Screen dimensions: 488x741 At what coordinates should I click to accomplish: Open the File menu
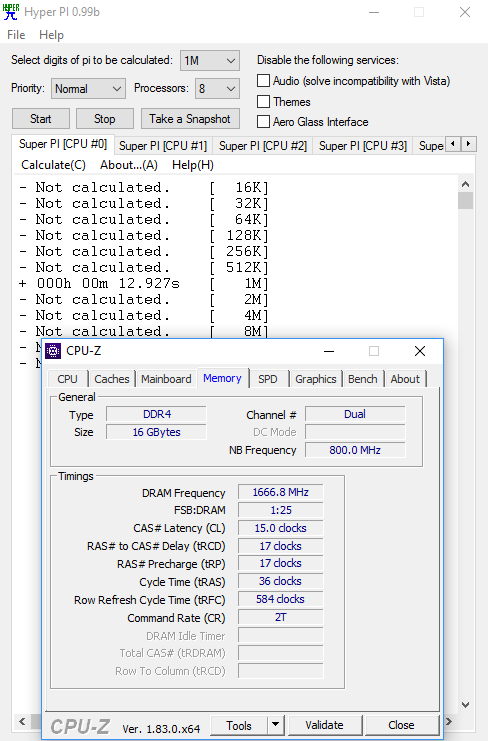pyautogui.click(x=16, y=35)
